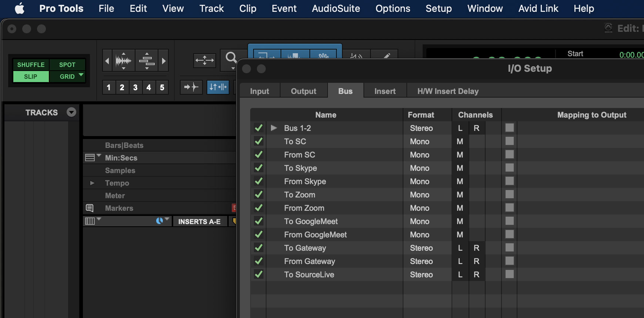
Task: Expand the Bus 1-2 disclosure triangle
Action: [274, 128]
